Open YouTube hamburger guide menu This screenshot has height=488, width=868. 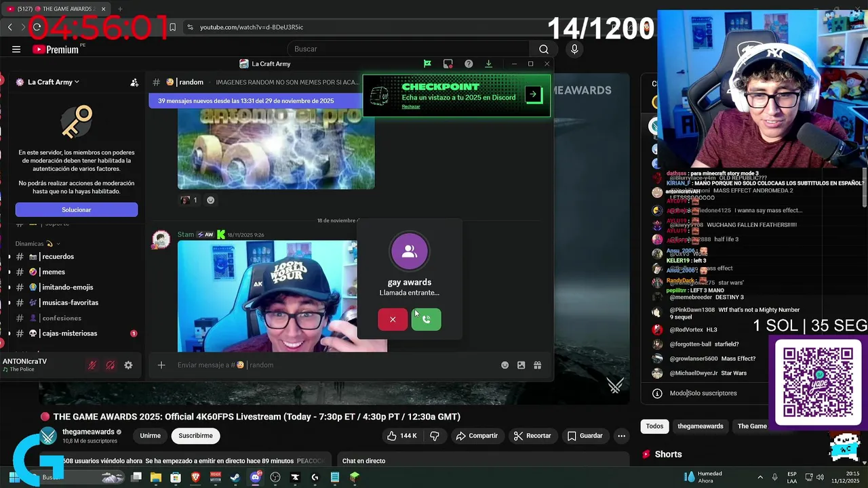click(x=16, y=49)
